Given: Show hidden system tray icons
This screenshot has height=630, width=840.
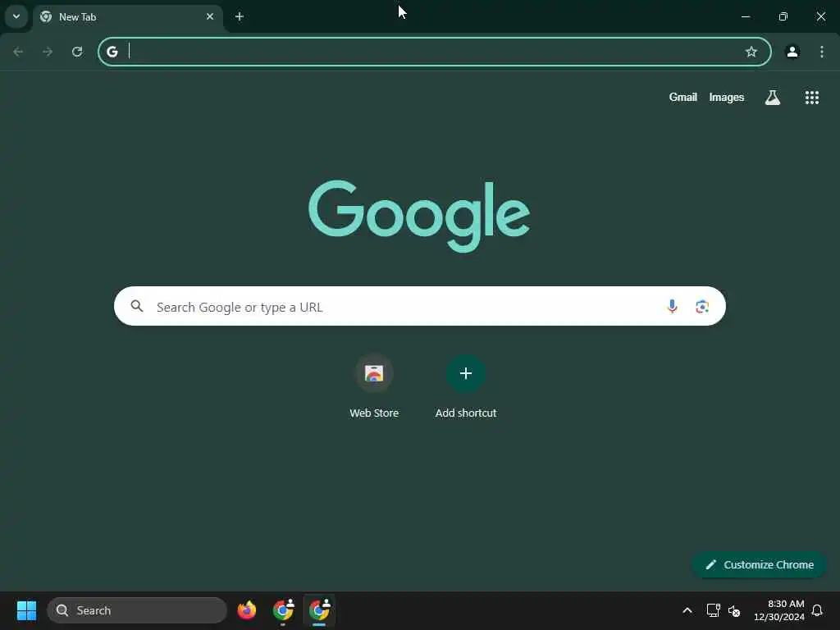Looking at the screenshot, I should pyautogui.click(x=687, y=610).
